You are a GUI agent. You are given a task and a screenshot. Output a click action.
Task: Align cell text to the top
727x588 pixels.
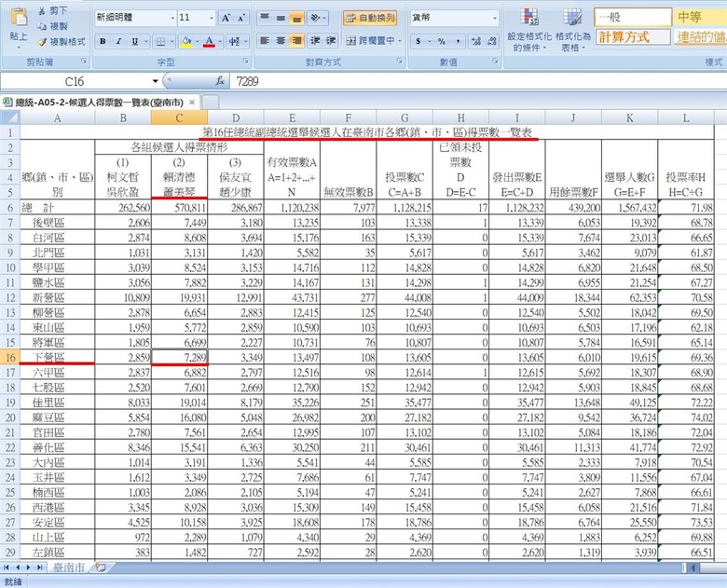[265, 18]
